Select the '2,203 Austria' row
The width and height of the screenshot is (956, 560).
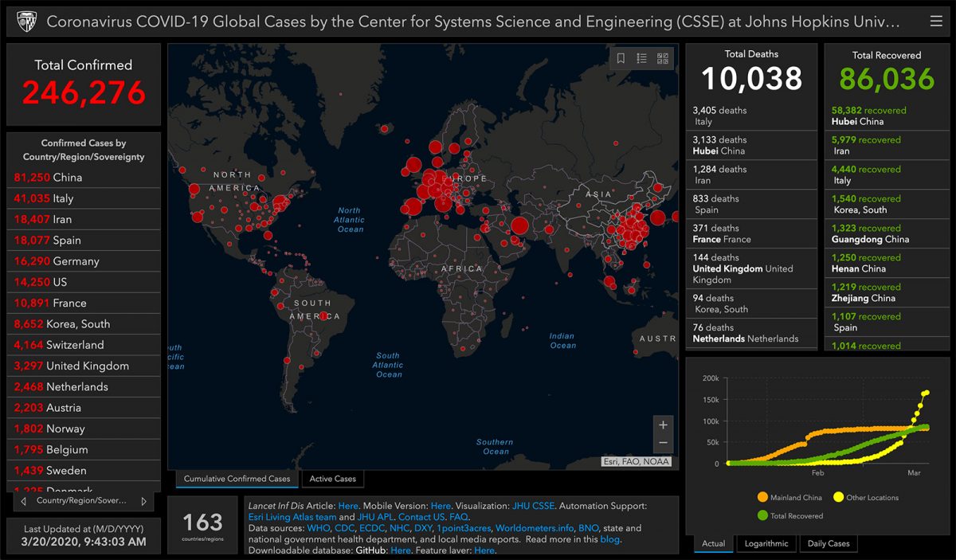84,407
